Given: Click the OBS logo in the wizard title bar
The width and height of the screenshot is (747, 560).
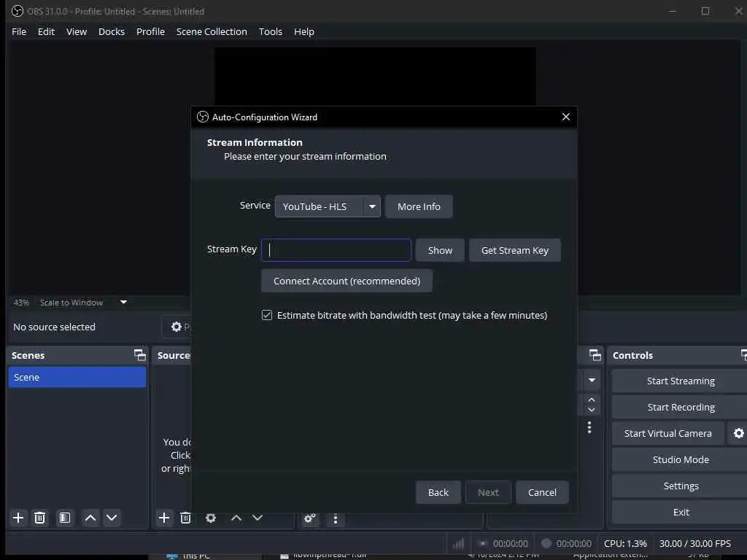Looking at the screenshot, I should (x=203, y=117).
